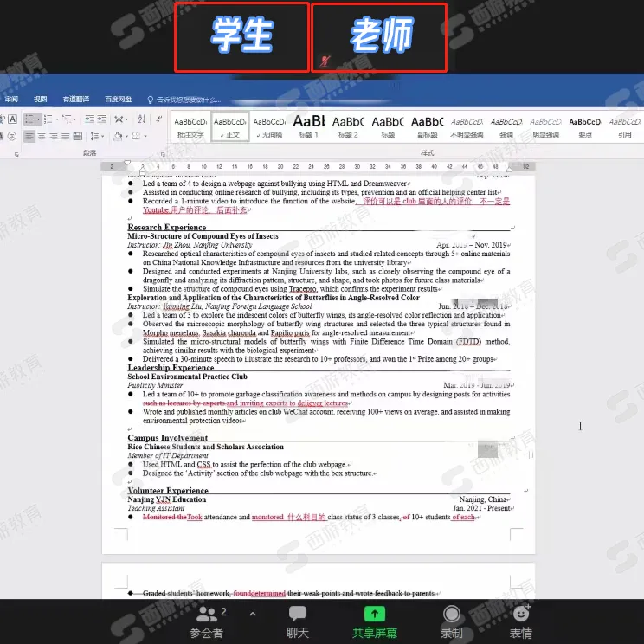Justify the paragraph text
The image size is (644, 644).
coord(65,136)
